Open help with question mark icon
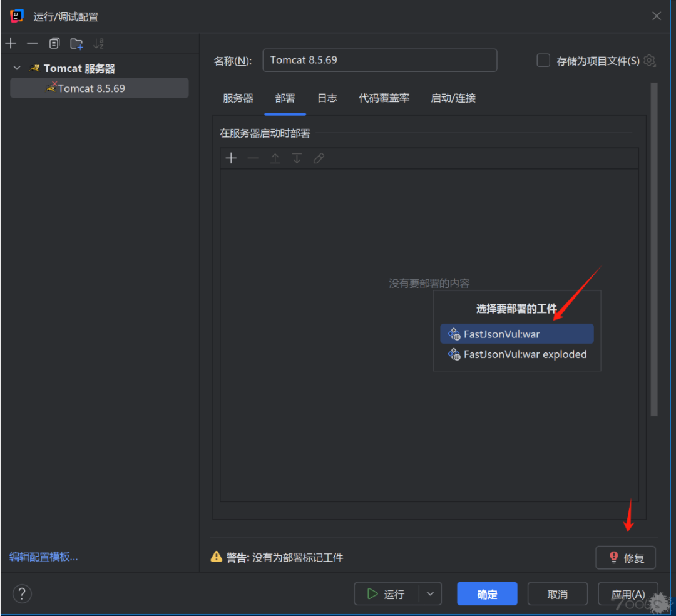Image resolution: width=676 pixels, height=616 pixels. pos(22,593)
